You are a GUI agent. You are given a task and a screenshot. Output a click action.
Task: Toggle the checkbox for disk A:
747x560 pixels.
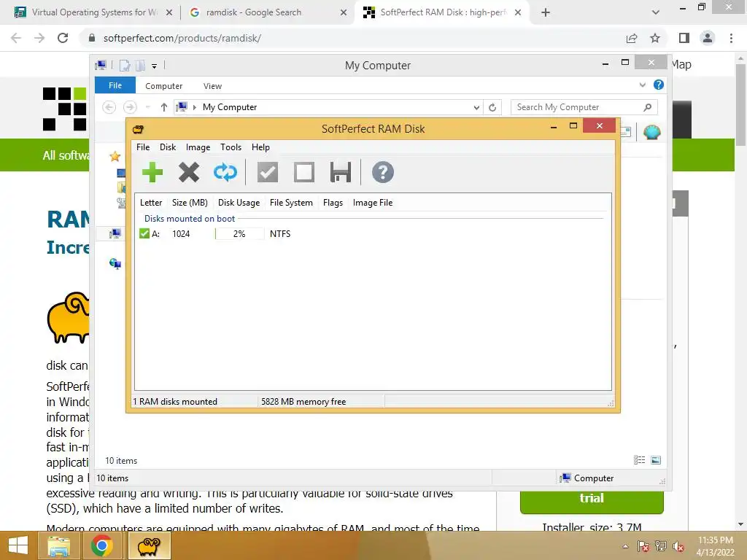[x=144, y=233]
